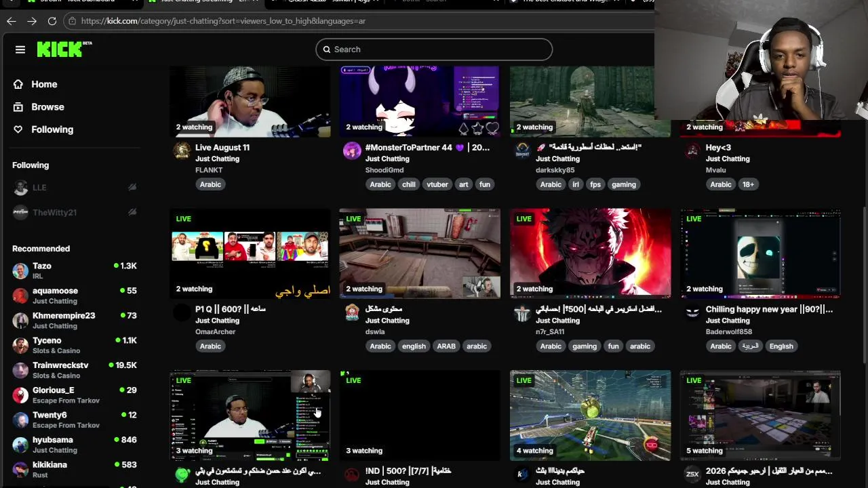Open recommended channel Twenty6
This screenshot has height=488, width=868.
point(75,420)
